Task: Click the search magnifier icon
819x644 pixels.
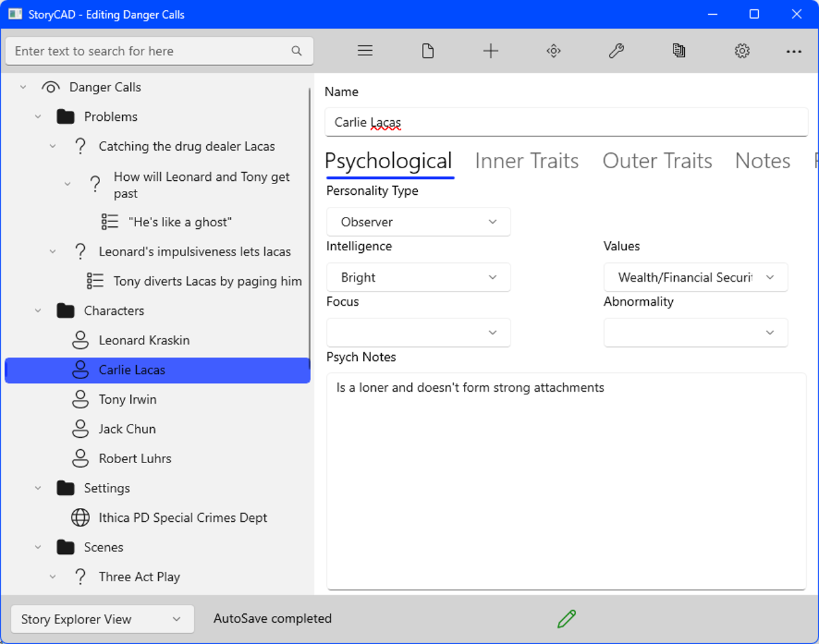Action: [297, 51]
